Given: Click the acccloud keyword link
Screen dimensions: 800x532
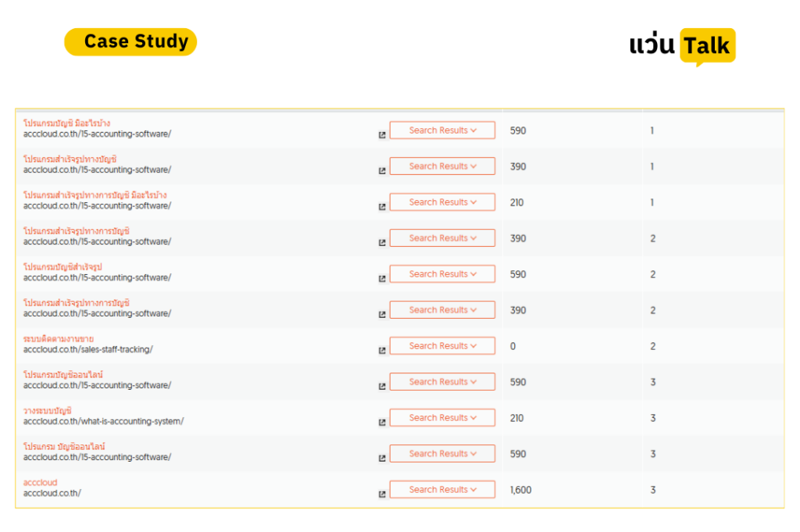Looking at the screenshot, I should (x=41, y=482).
